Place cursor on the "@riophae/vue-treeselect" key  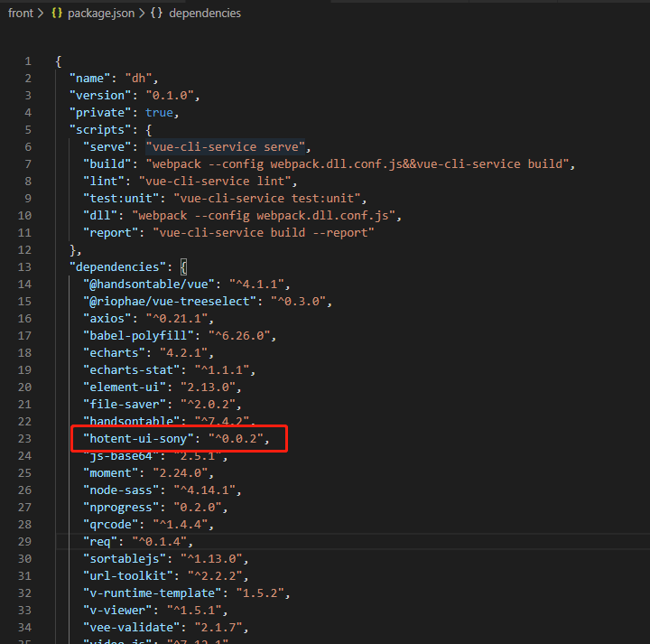[x=162, y=301]
